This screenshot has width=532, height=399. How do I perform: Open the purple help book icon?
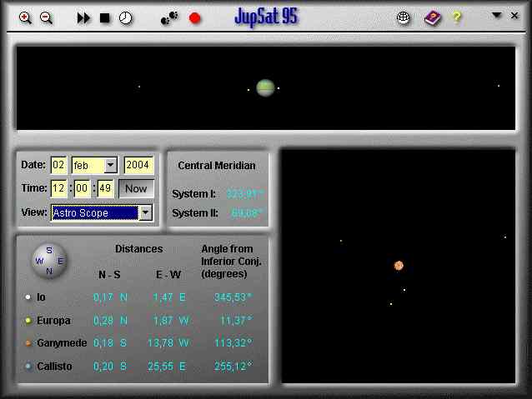click(x=433, y=17)
